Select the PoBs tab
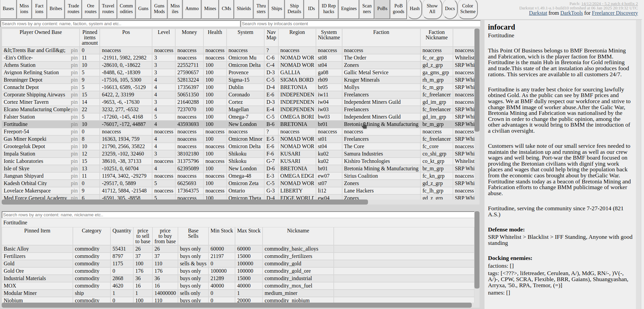 [382, 9]
